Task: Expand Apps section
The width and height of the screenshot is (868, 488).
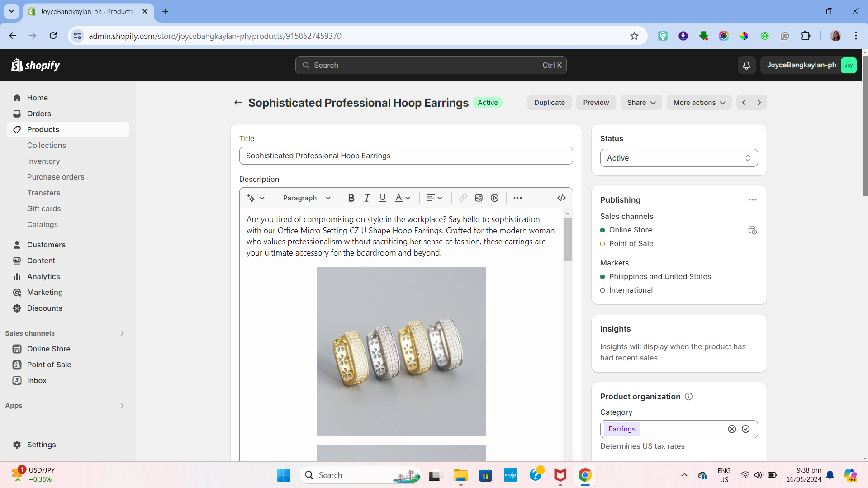Action: pos(122,406)
